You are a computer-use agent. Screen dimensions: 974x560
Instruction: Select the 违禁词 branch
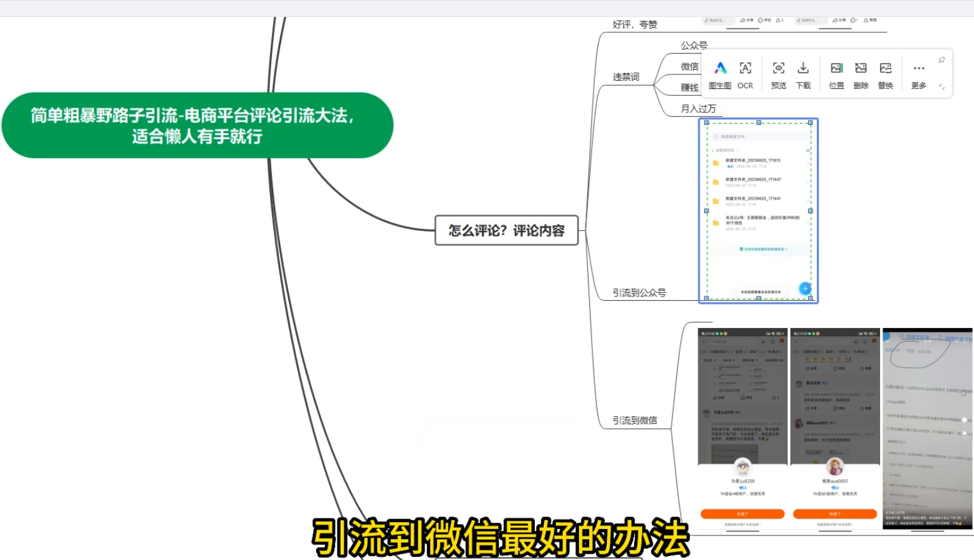(x=626, y=77)
